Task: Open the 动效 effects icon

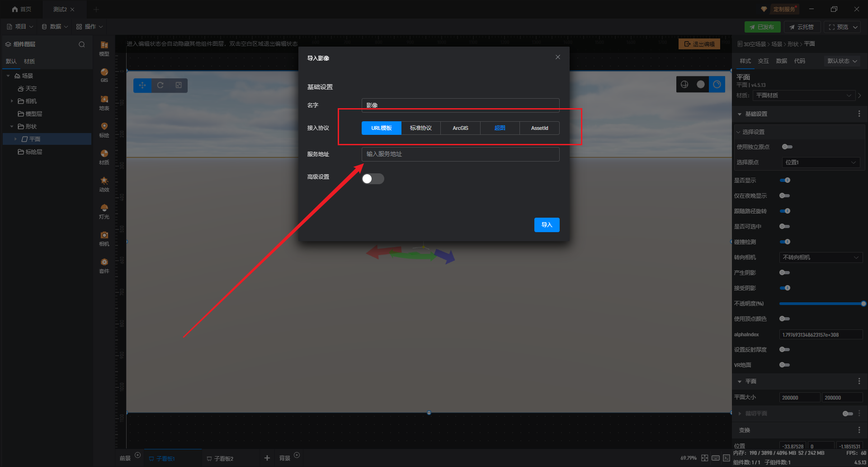Action: click(104, 183)
